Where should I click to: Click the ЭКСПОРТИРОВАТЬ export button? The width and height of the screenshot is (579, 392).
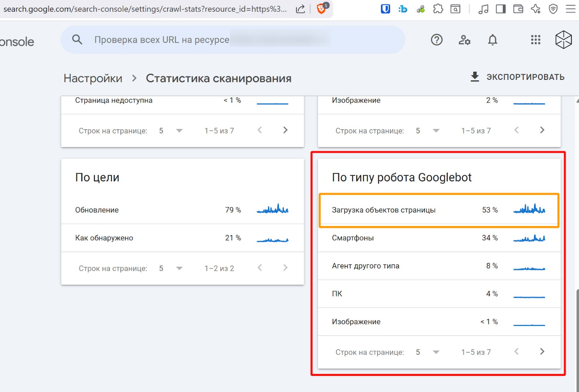pos(517,77)
